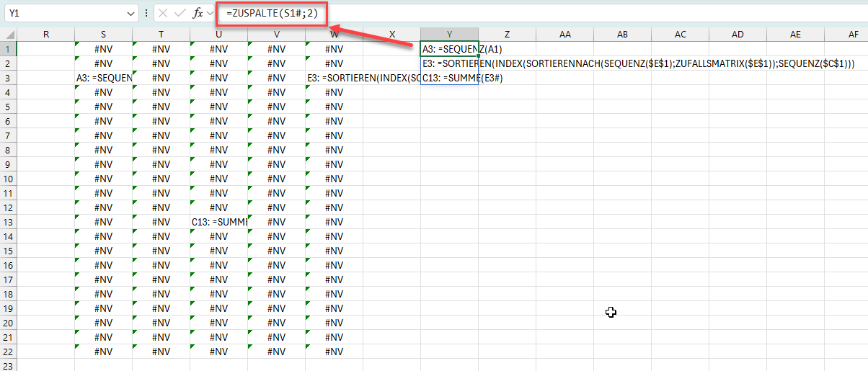Select cell W3 with E3: =SORTIEREN text
This screenshot has width=868, height=371.
(x=334, y=78)
